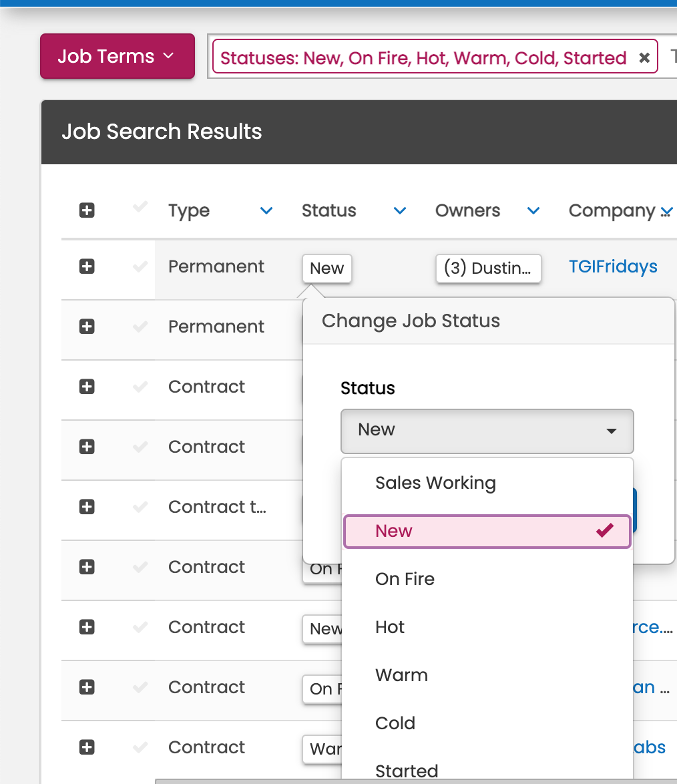Remove the Statuses filter via its x icon
Viewport: 677px width, 784px height.
pos(644,57)
